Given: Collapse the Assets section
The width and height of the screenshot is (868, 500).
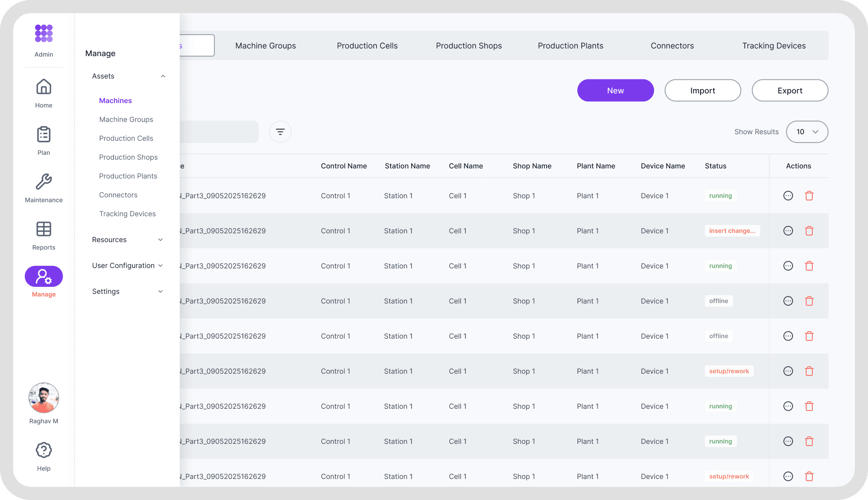Looking at the screenshot, I should (x=163, y=76).
